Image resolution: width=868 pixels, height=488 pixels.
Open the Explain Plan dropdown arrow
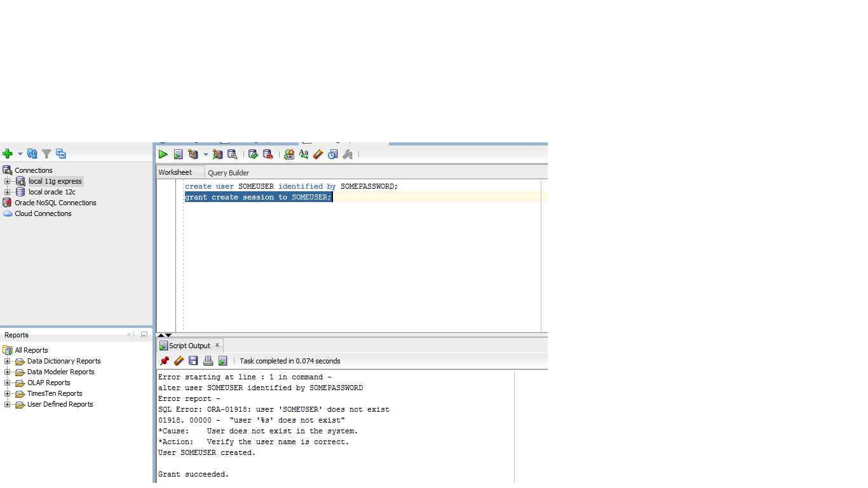pyautogui.click(x=205, y=154)
